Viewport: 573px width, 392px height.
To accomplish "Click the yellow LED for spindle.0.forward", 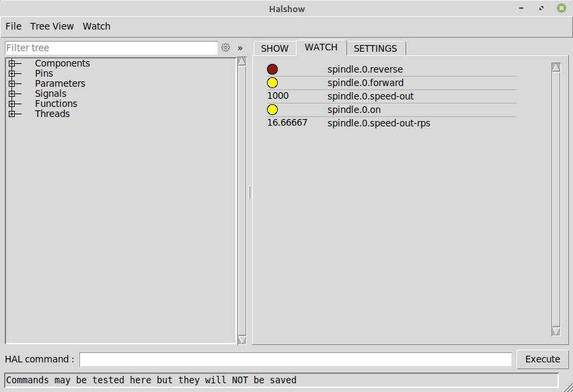I will (x=272, y=83).
